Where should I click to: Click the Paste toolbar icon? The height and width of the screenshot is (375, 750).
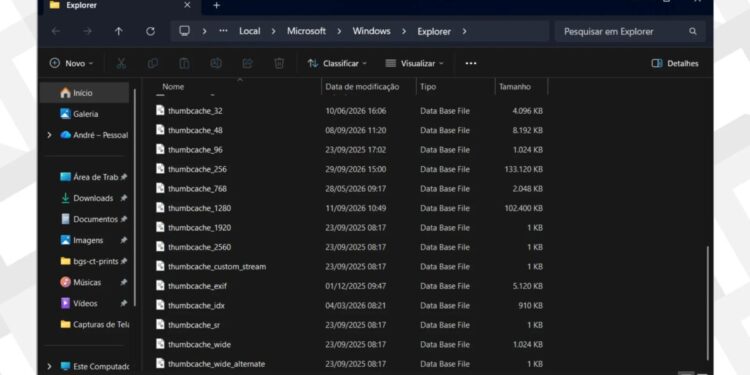point(184,63)
